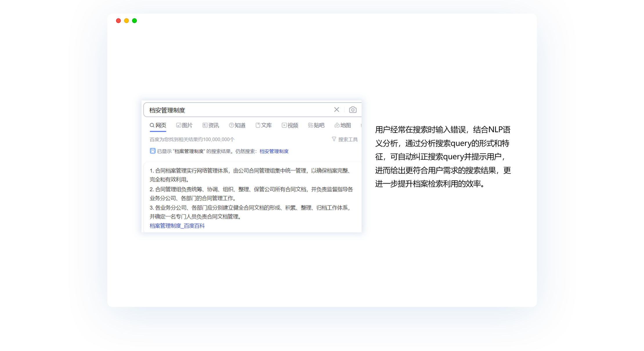Click the 视频 play icon
Image resolution: width=644 pixels, height=351 pixels.
(x=284, y=125)
